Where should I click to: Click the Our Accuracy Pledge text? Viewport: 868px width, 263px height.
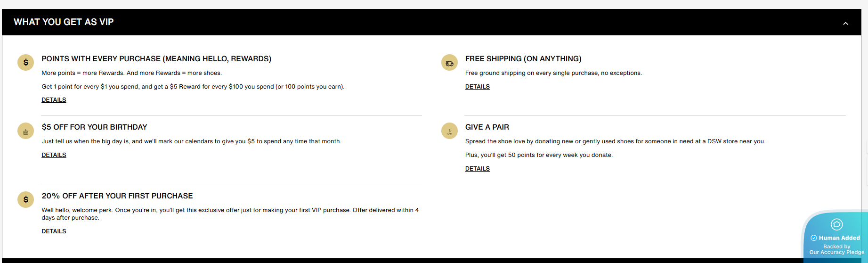point(836,253)
